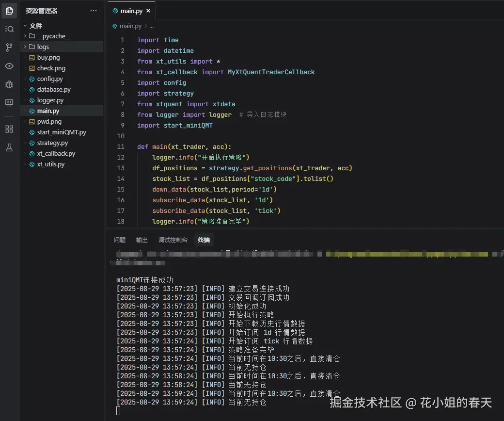Switch to the 输出 panel tab
This screenshot has height=421, width=504.
point(142,240)
